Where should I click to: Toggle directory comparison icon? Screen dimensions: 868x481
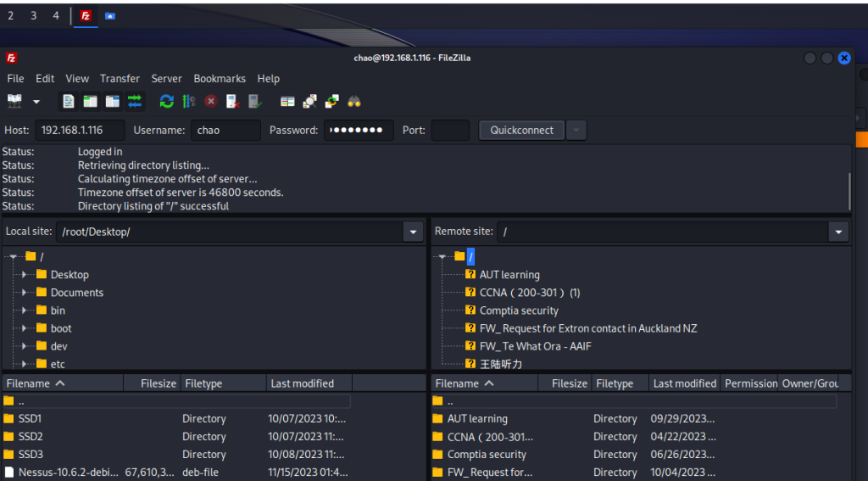click(309, 102)
